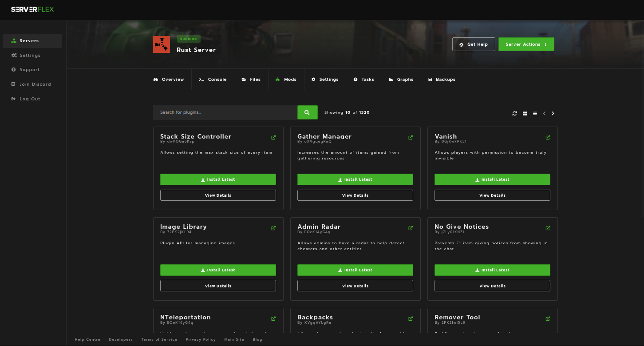Image resolution: width=644 pixels, height=346 pixels.
Task: Open Developers footer link
Action: click(121, 340)
